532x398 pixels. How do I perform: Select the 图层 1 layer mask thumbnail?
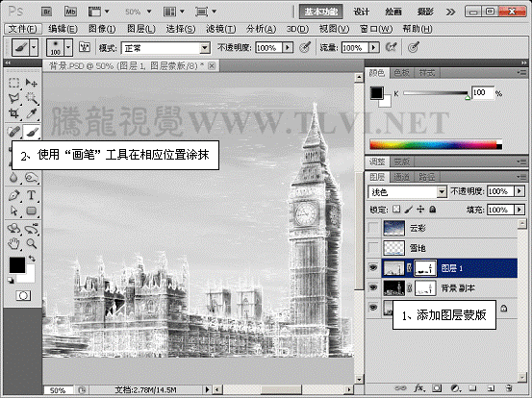tap(425, 268)
